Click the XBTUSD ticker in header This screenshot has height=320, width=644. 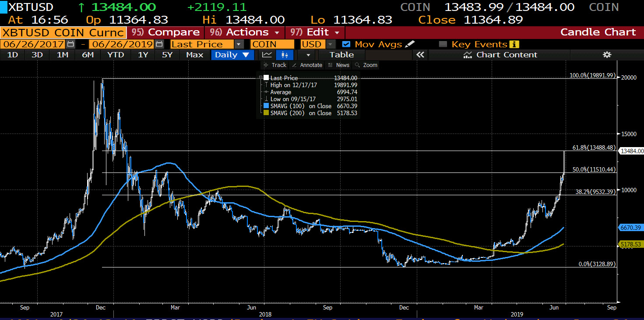click(x=31, y=7)
